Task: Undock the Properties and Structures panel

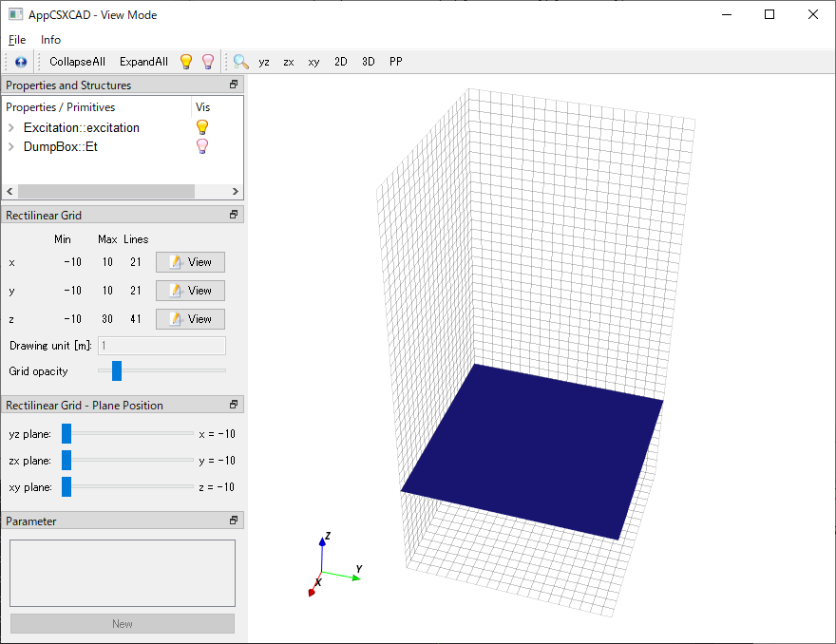Action: [x=233, y=85]
